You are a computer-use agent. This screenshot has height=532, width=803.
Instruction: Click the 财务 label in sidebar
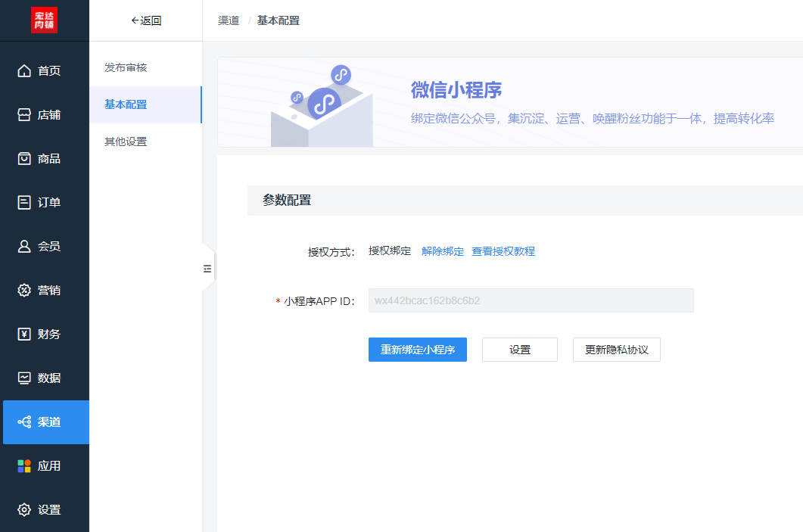click(49, 334)
